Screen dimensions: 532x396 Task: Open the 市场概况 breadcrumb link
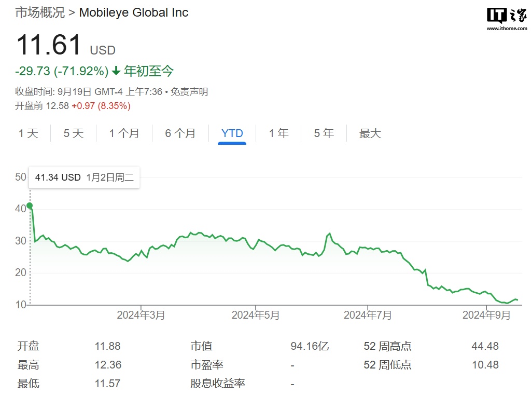click(x=40, y=12)
